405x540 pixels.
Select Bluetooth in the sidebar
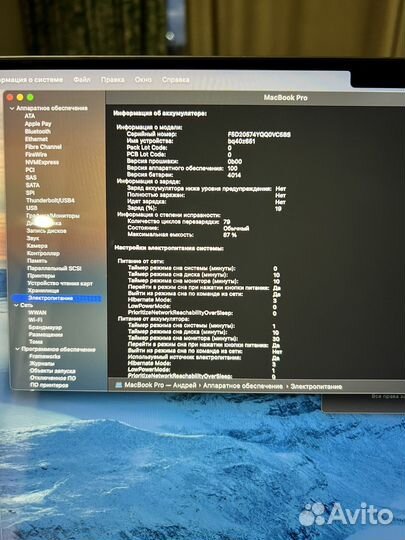pyautogui.click(x=38, y=132)
